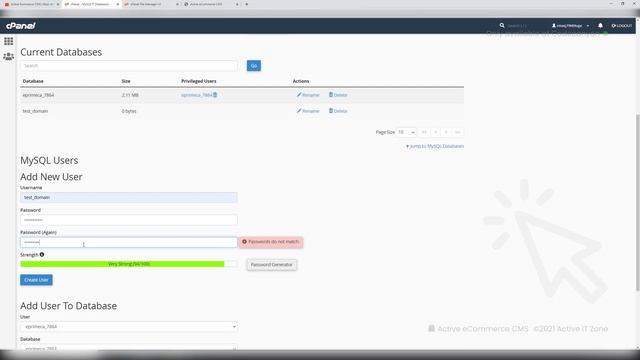
Task: Click the 0 bytes size cell
Action: coord(129,111)
